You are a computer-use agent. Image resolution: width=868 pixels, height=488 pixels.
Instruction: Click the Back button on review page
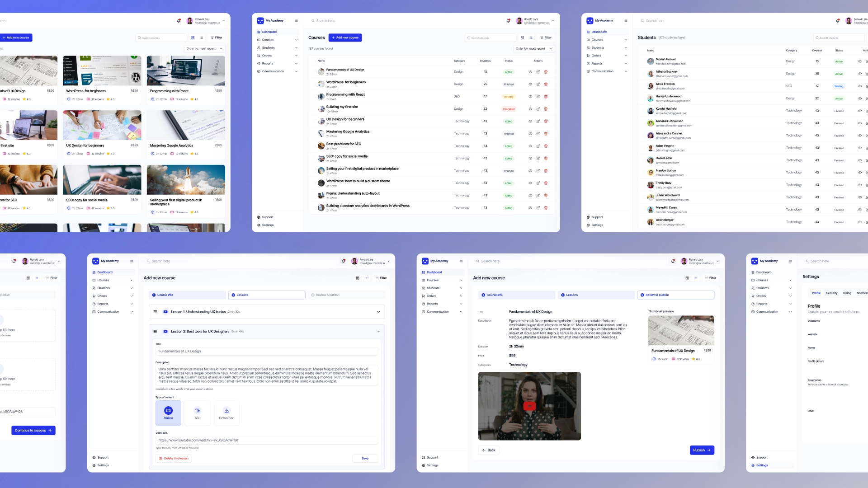point(488,450)
